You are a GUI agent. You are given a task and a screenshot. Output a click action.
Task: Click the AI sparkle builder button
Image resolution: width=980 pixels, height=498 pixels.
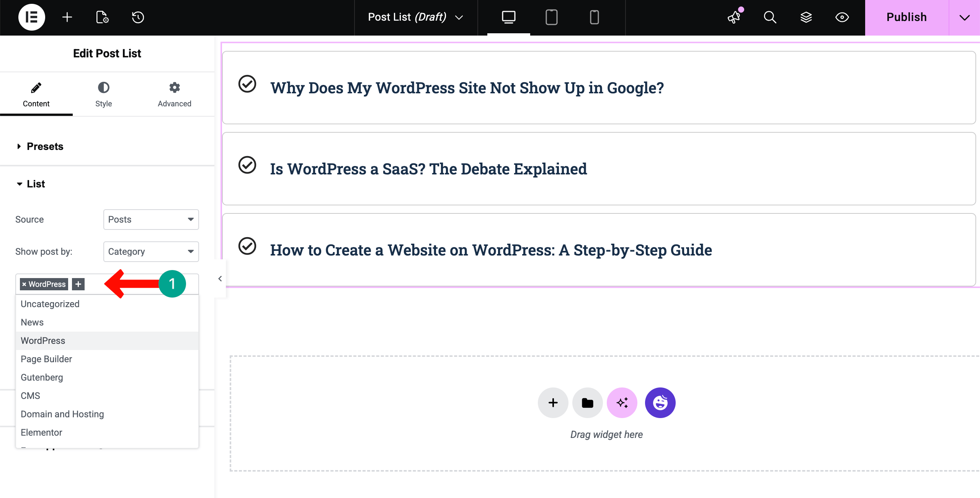pos(622,403)
